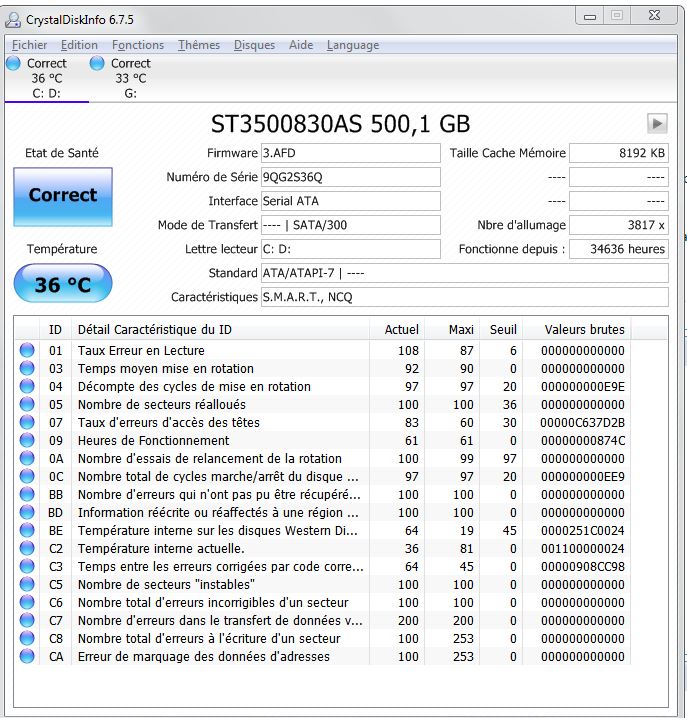The width and height of the screenshot is (687, 718).
Task: Click the blue status orb of C: D: disk
Action: click(13, 63)
